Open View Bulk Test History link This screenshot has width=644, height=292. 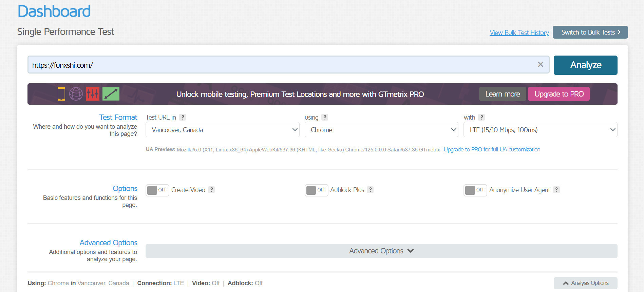519,33
